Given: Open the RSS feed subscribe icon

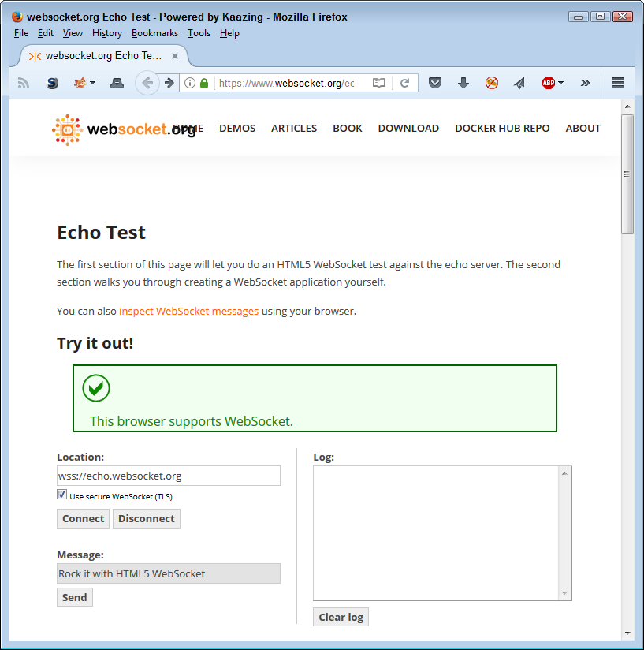Looking at the screenshot, I should coord(23,84).
